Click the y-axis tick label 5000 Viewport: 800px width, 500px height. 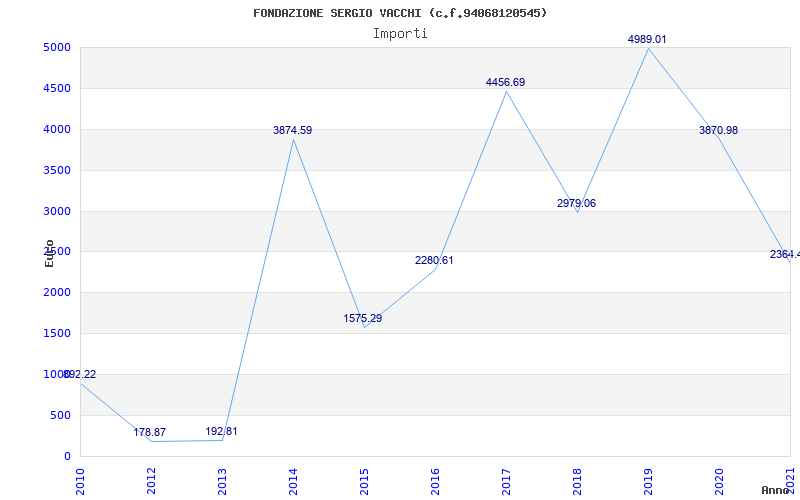pyautogui.click(x=59, y=47)
